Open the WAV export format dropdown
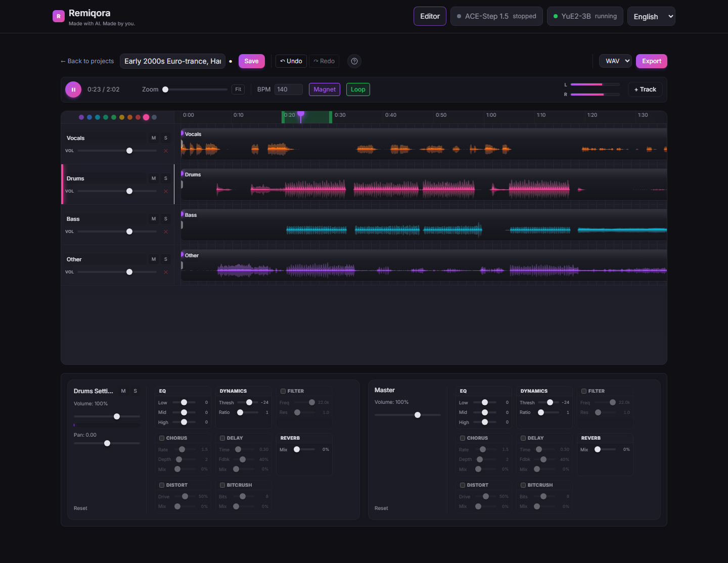728x563 pixels. pos(616,61)
